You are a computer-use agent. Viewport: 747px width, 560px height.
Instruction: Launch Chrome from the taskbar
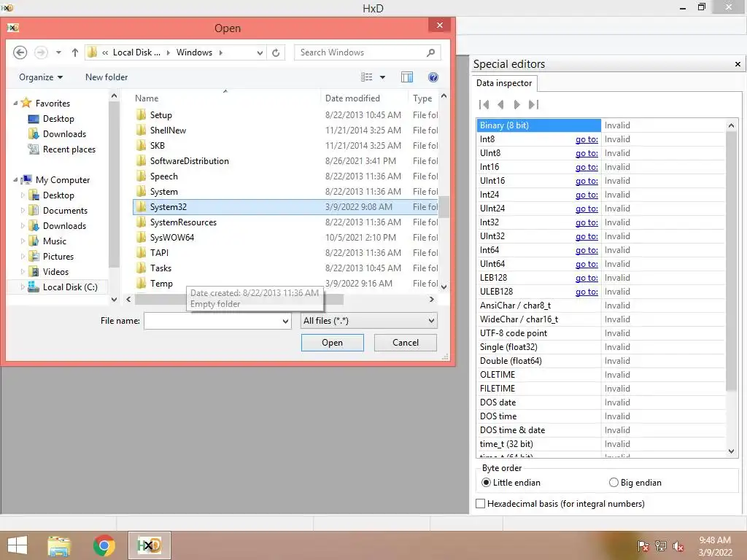104,545
